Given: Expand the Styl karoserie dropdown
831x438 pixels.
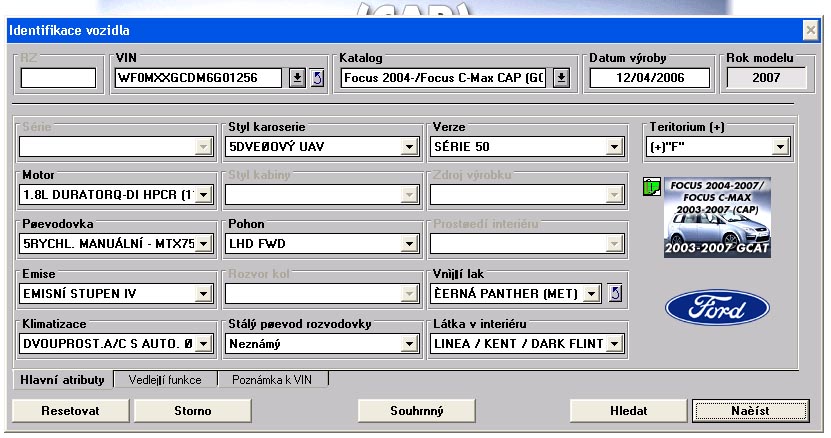Looking at the screenshot, I should coord(408,148).
